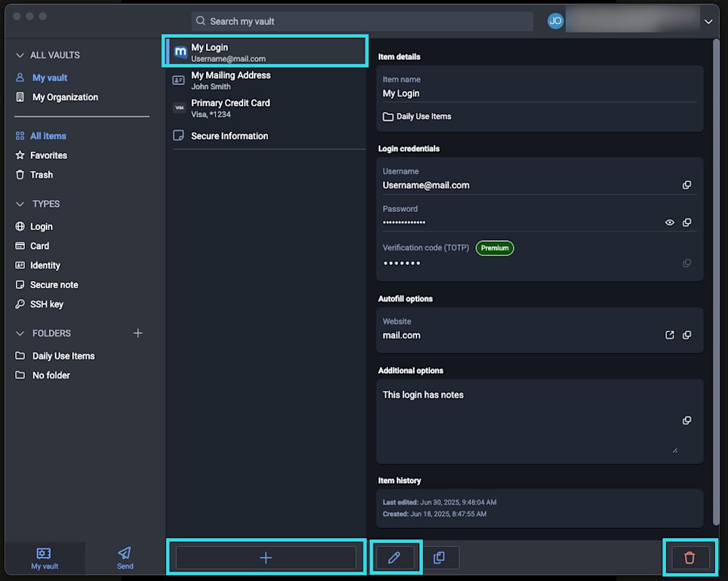The height and width of the screenshot is (581, 728).
Task: Click the notes text This login has notes
Action: pyautogui.click(x=423, y=395)
